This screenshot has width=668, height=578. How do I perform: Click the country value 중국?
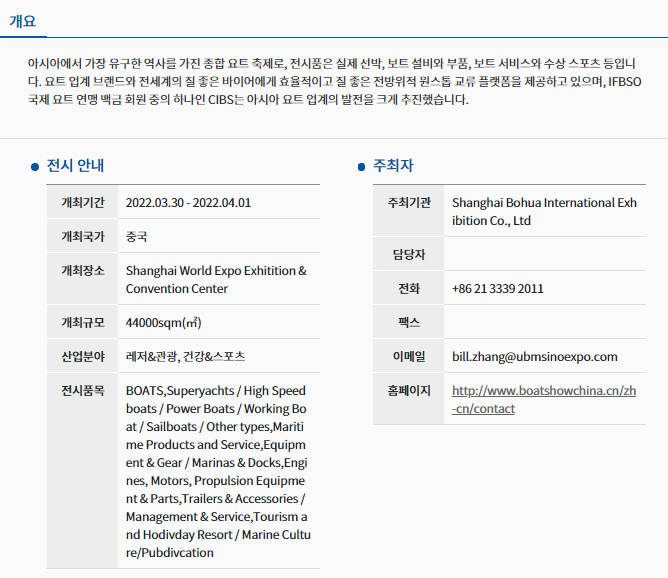[136, 237]
